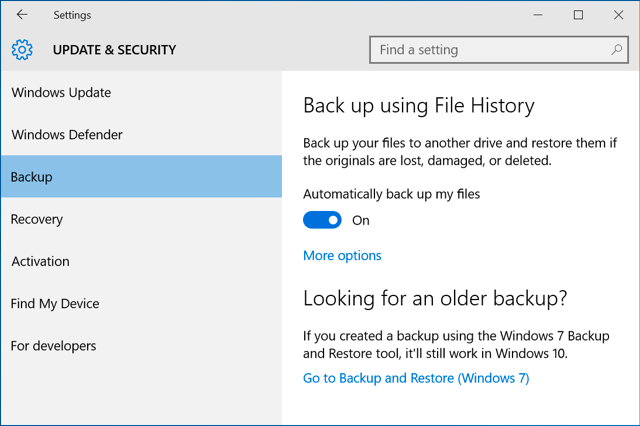Select the Backup sidebar item
The width and height of the screenshot is (640, 426).
tap(32, 177)
